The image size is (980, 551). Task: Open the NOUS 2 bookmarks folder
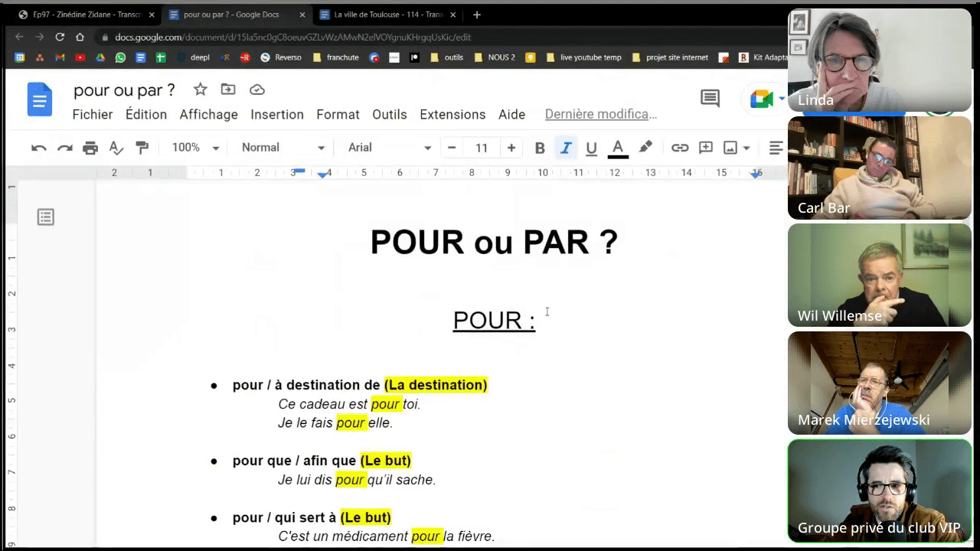[495, 57]
